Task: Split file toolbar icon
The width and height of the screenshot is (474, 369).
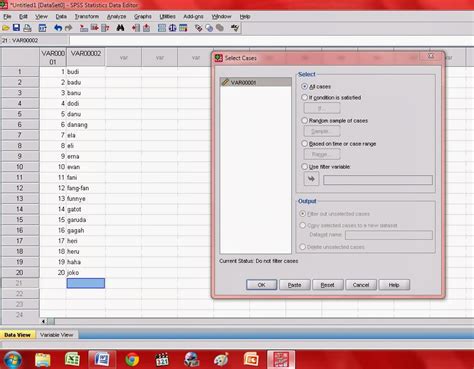Action: (x=162, y=28)
